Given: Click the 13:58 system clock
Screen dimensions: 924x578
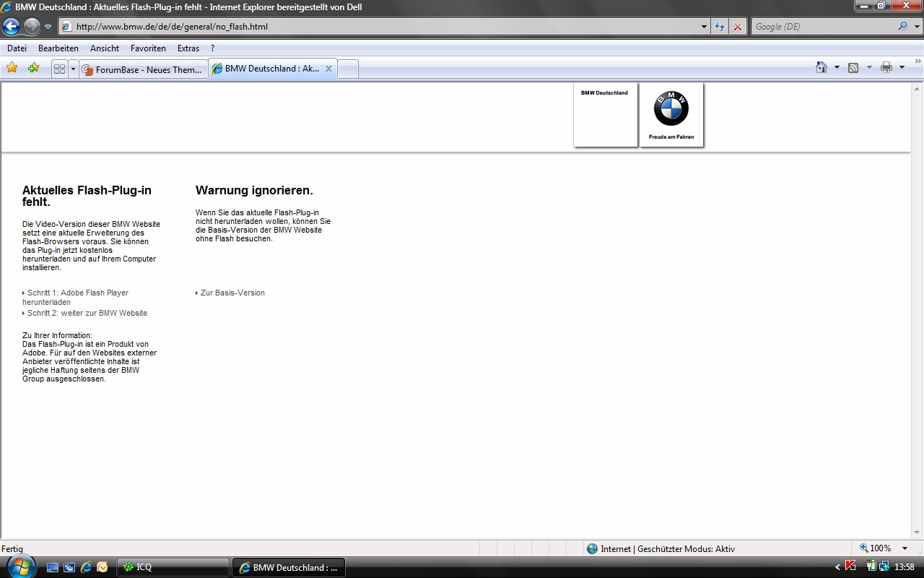Looking at the screenshot, I should coord(905,567).
